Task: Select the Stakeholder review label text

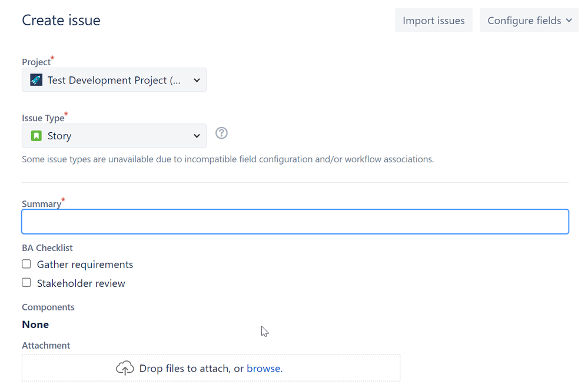Action: pyautogui.click(x=81, y=283)
